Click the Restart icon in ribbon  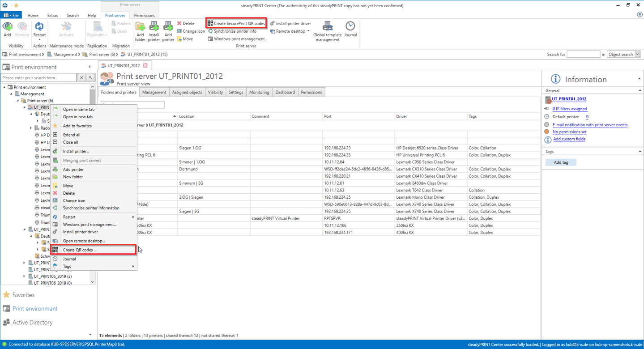[39, 29]
